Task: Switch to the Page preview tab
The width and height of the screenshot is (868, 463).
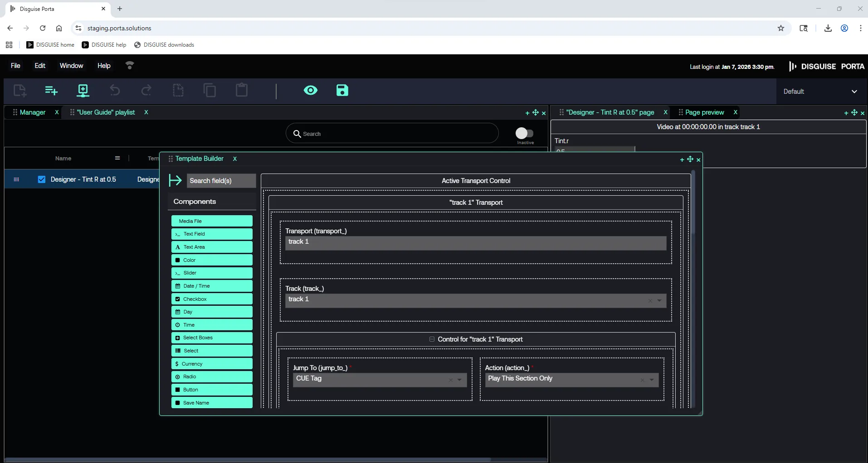Action: [704, 112]
